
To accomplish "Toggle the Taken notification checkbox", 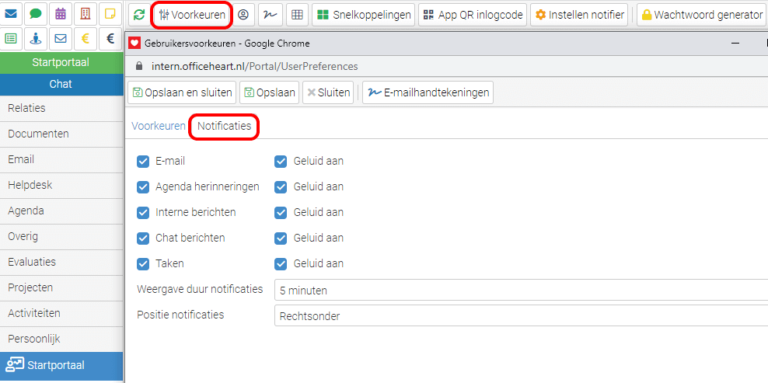I will (143, 263).
